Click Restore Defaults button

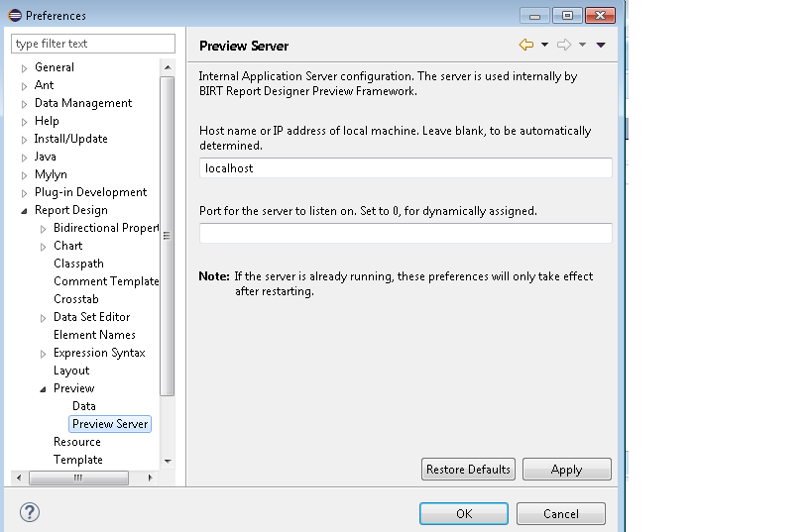pyautogui.click(x=468, y=470)
